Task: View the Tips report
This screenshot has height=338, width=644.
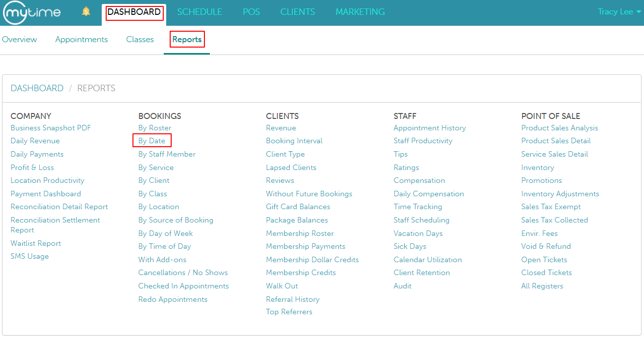Action: coord(400,154)
